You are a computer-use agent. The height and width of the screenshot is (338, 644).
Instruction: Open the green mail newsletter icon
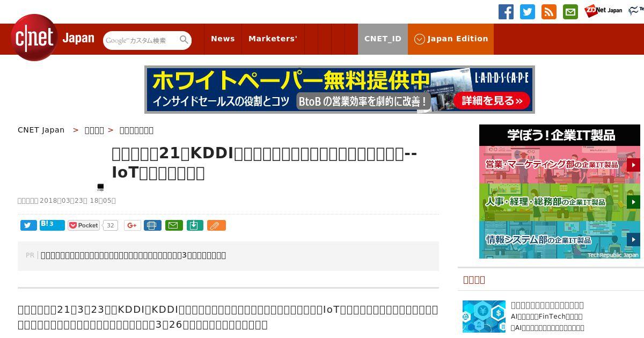click(570, 12)
